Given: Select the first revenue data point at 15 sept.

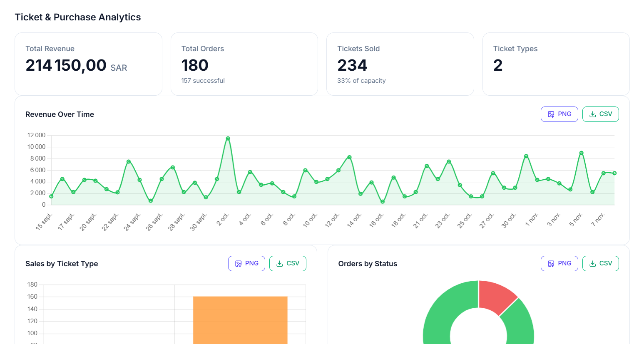Looking at the screenshot, I should [51, 196].
